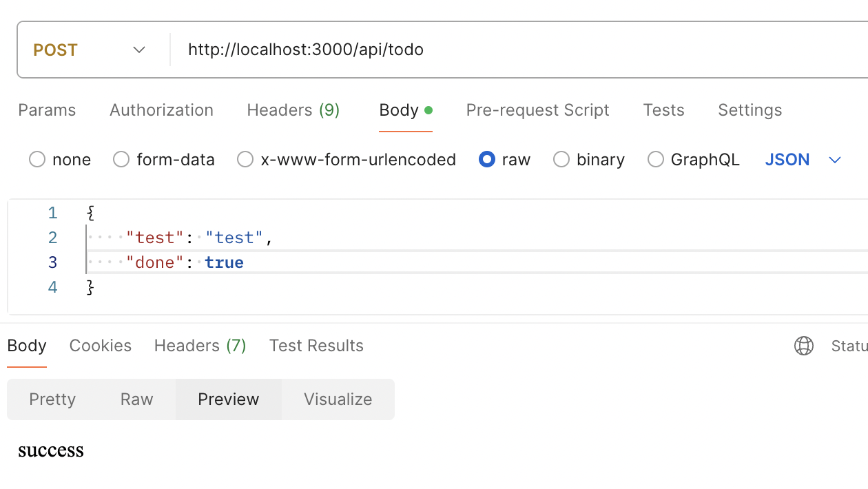Click the request URL input field
The image size is (868, 489).
coord(482,50)
